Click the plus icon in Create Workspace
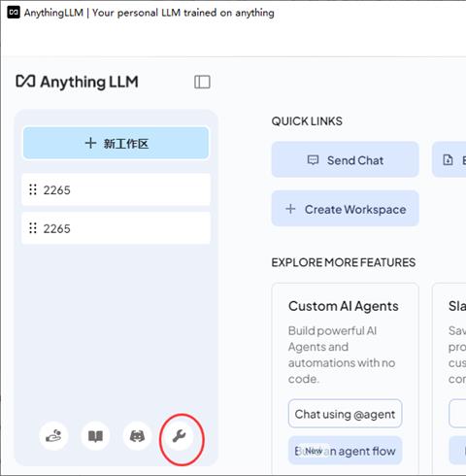The height and width of the screenshot is (476, 466). coord(290,209)
